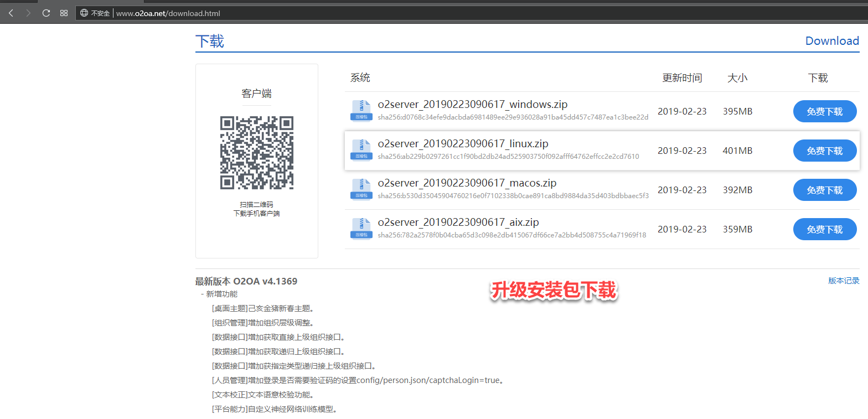Click the blue 下载 page title

pos(210,42)
